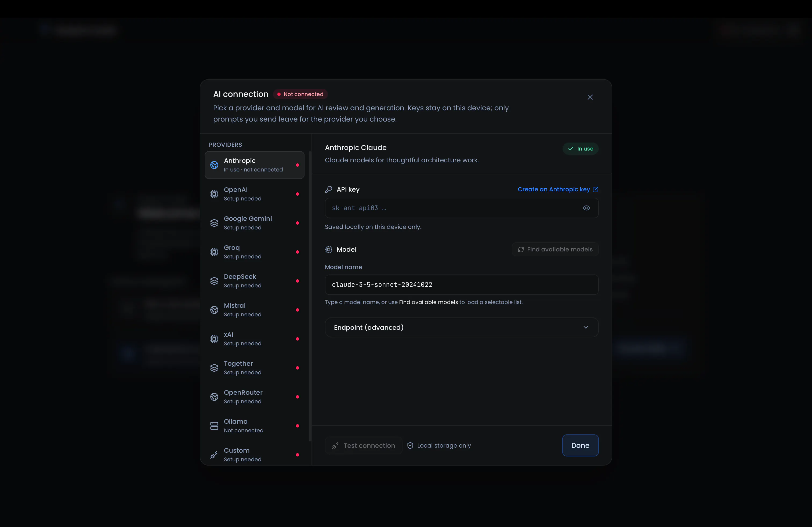Image resolution: width=812 pixels, height=527 pixels.
Task: Click the Model name input field
Action: (x=462, y=285)
